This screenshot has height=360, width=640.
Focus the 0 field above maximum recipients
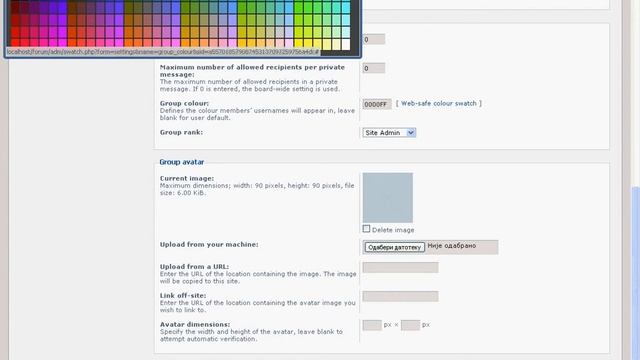coord(373,39)
